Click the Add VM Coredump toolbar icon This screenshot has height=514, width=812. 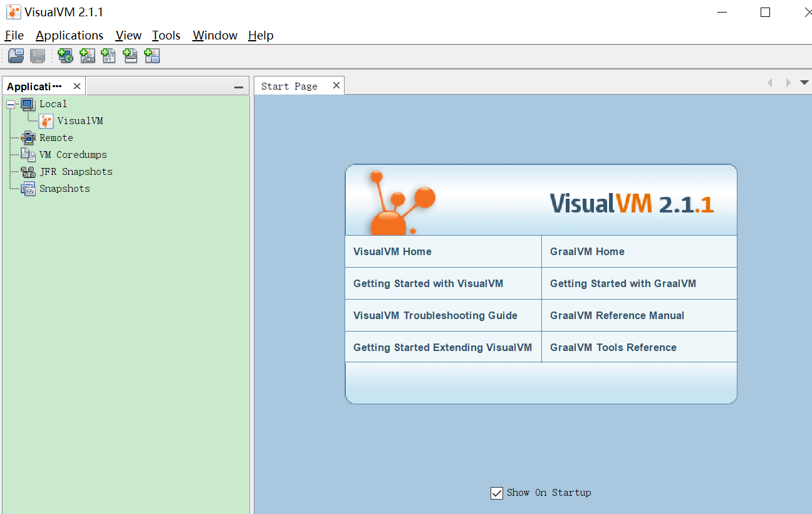108,56
